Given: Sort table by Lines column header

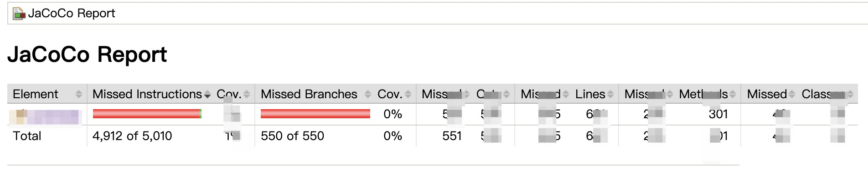Looking at the screenshot, I should [x=590, y=94].
